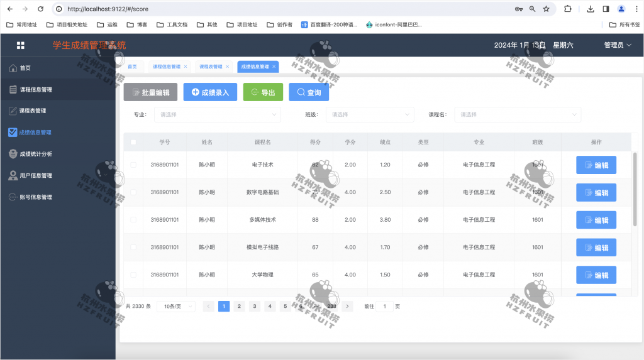Click the 查询 search button
This screenshot has height=360, width=644.
[x=309, y=92]
